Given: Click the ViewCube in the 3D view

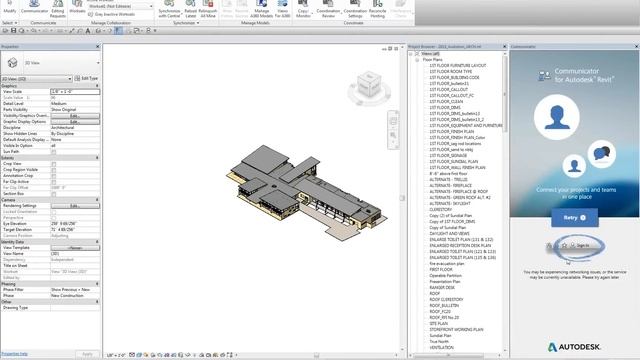Looking at the screenshot, I should pos(369,85).
